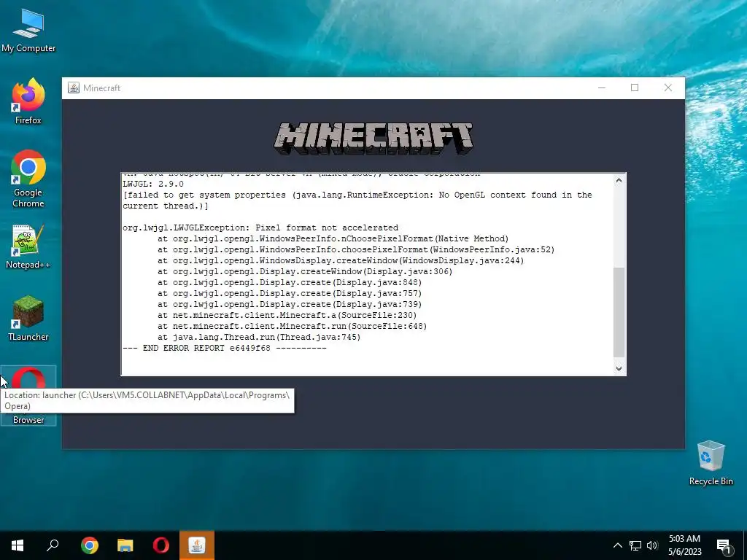Click 'choosePixelFormat(WindowsPeerInfo.java:52)' line

(356, 249)
